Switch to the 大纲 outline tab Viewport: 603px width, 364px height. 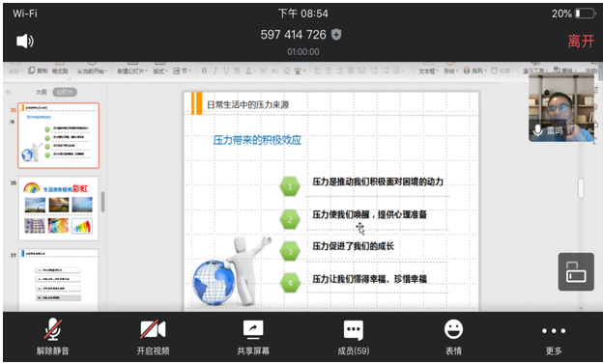[42, 92]
